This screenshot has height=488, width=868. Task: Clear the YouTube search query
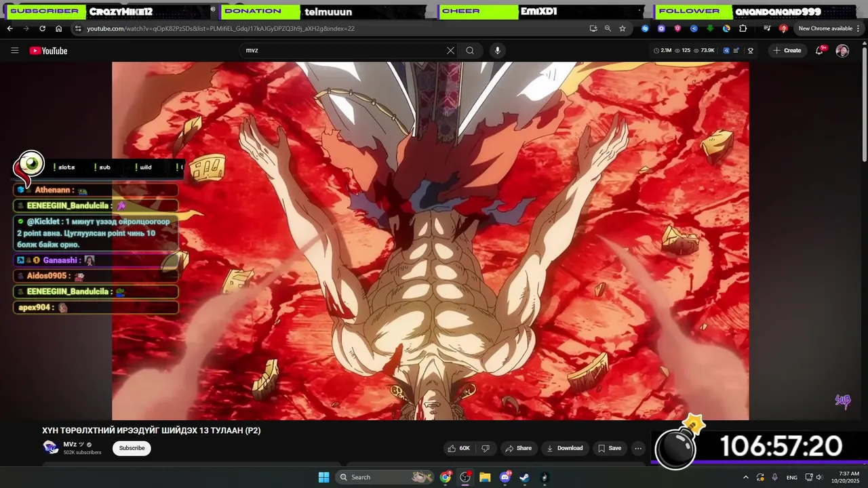pos(450,50)
